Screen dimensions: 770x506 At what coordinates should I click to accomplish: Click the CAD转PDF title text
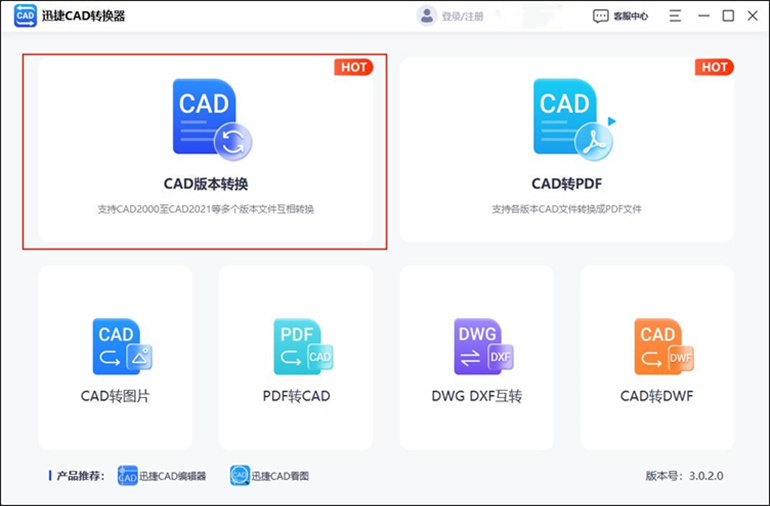coord(567,184)
